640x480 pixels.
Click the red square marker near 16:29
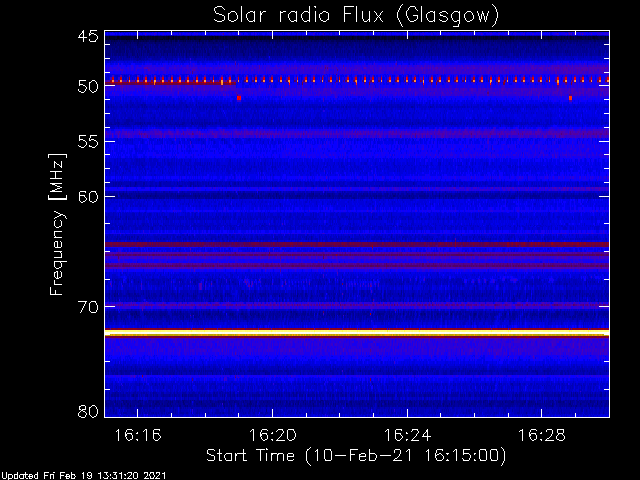tap(571, 98)
